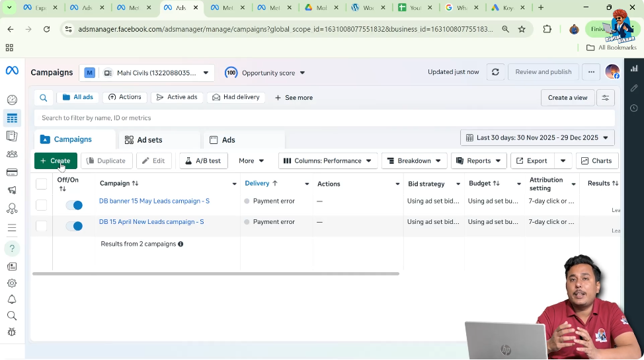Refresh campaign data with refresh icon

pos(495,72)
